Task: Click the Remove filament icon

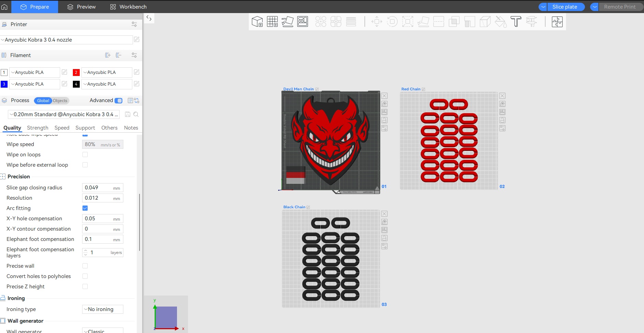Action: [x=119, y=55]
